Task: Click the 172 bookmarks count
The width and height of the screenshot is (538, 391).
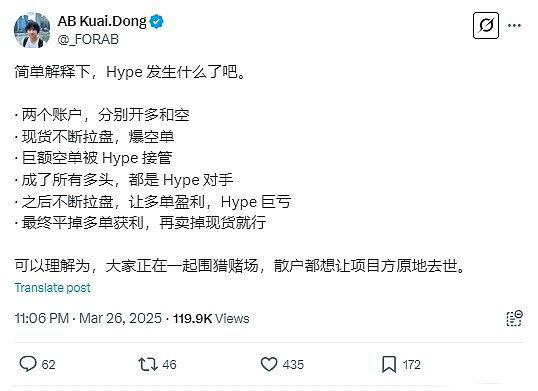Action: click(411, 365)
